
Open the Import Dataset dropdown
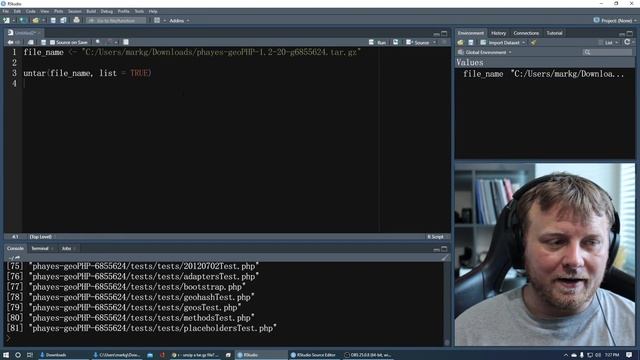coord(502,42)
